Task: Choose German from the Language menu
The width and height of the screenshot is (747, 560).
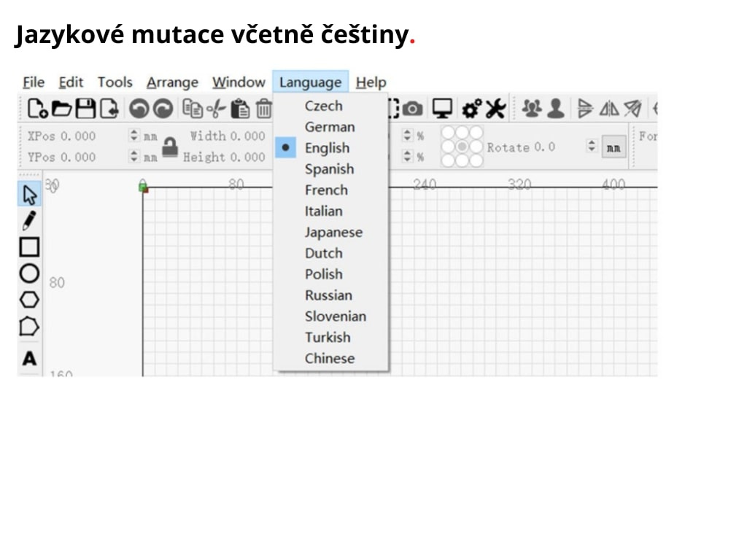Action: [x=331, y=127]
